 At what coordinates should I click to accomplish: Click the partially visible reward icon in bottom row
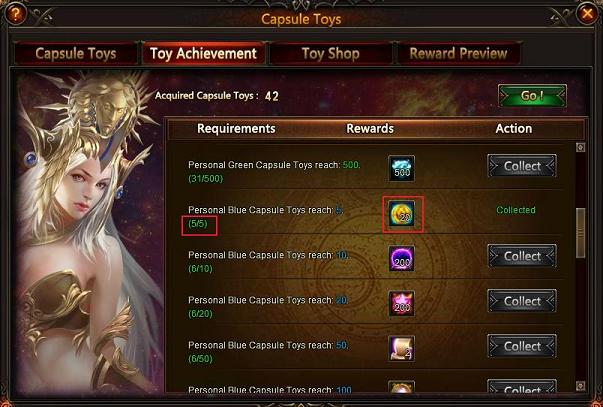402,387
